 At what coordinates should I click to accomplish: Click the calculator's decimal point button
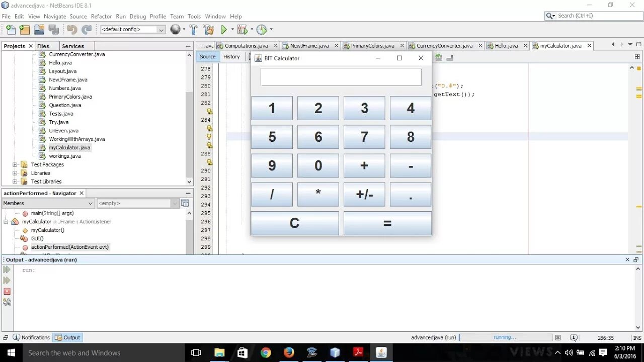point(411,194)
